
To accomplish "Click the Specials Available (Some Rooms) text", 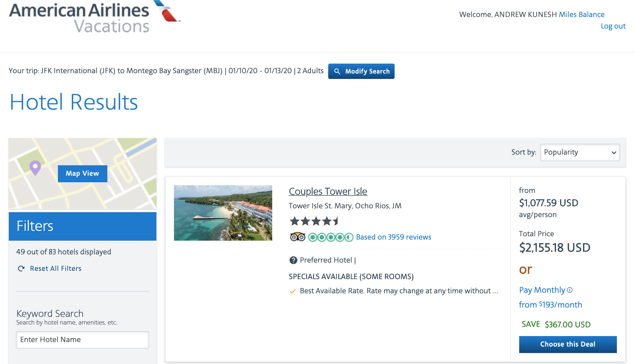I will pyautogui.click(x=351, y=277).
